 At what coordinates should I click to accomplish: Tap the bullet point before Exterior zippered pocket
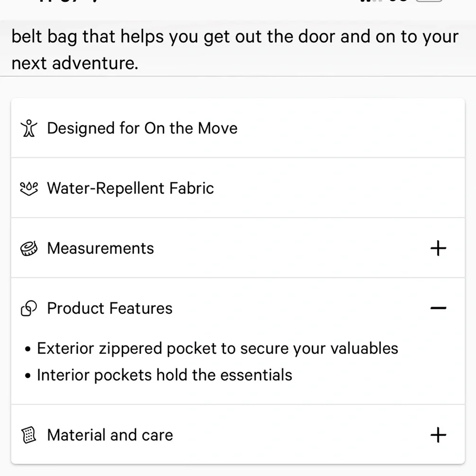tap(28, 349)
